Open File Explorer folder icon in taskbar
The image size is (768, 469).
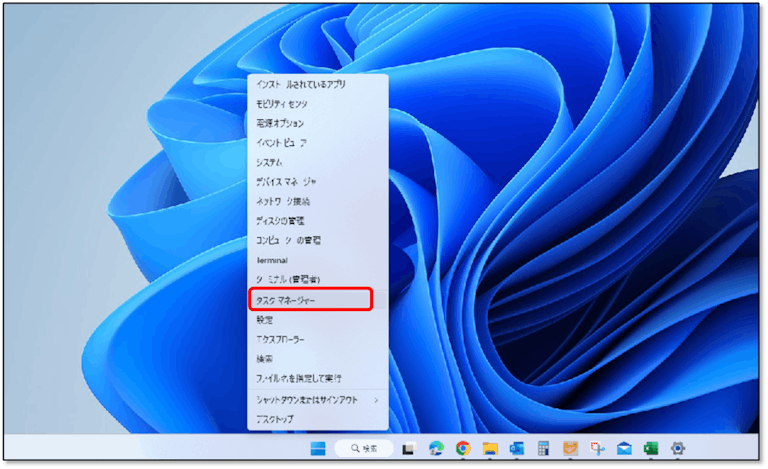[490, 448]
